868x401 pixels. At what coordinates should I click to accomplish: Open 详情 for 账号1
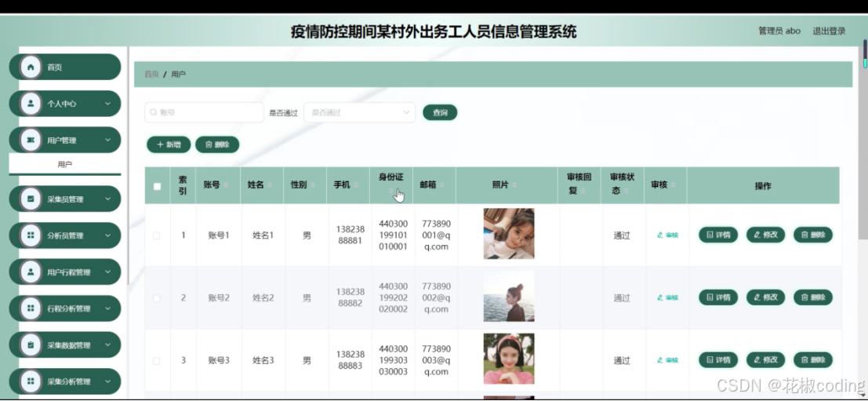pos(718,235)
